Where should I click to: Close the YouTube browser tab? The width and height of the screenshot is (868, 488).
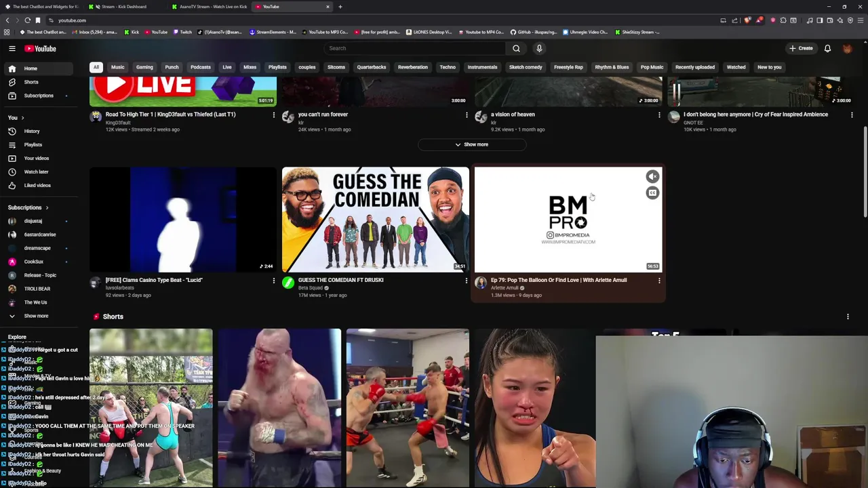328,7
